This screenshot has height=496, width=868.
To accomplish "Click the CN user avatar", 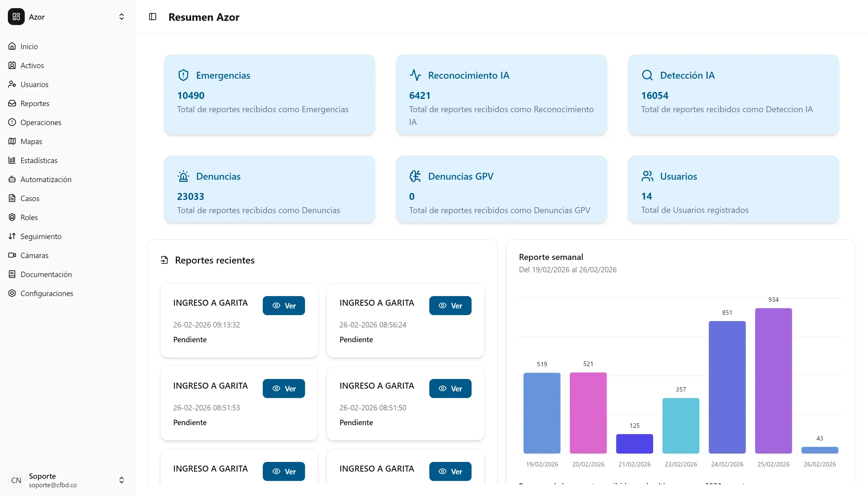I will point(16,480).
